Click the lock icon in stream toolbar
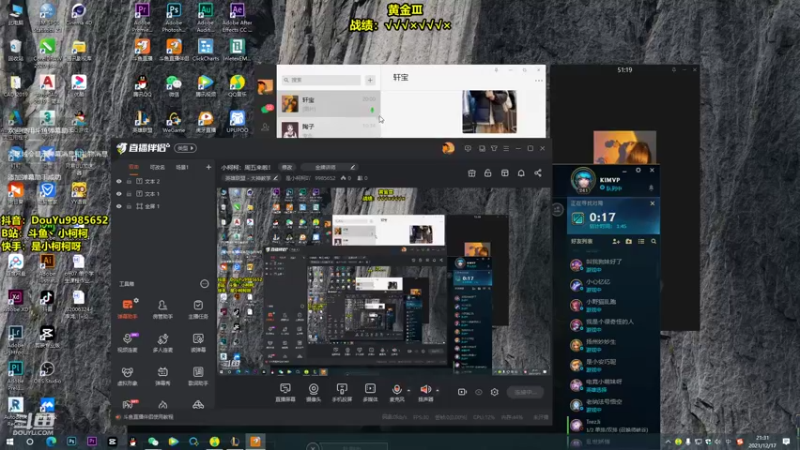The width and height of the screenshot is (800, 450). point(488,173)
